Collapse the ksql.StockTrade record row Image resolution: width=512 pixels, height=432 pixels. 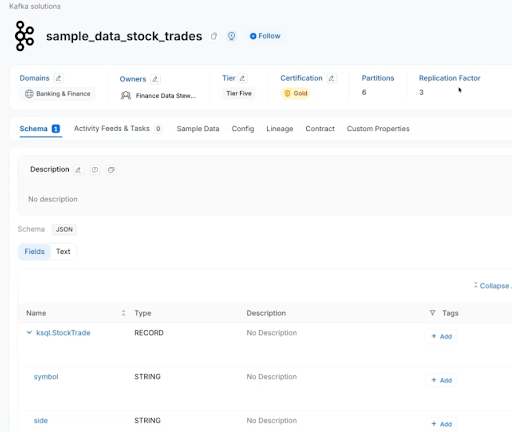(x=29, y=333)
